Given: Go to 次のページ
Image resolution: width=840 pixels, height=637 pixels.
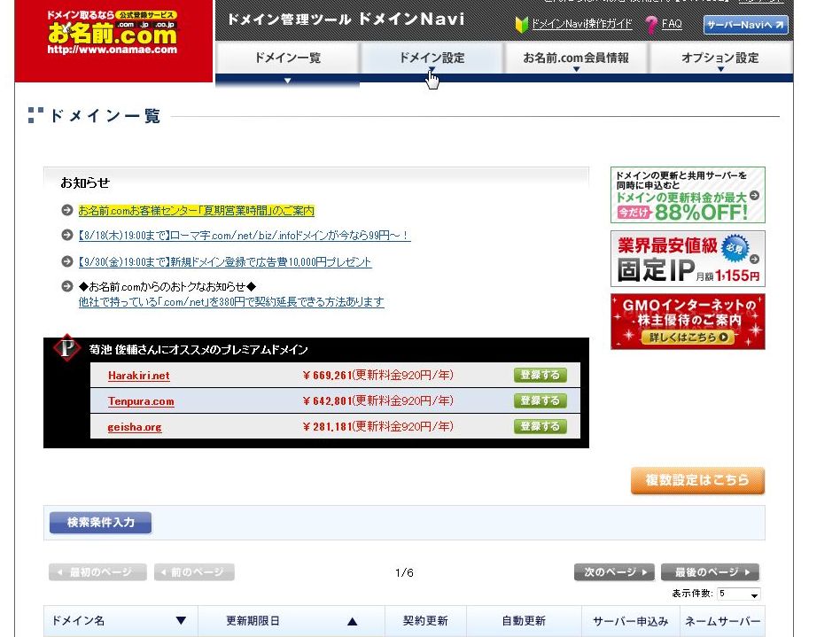Looking at the screenshot, I should [x=615, y=572].
